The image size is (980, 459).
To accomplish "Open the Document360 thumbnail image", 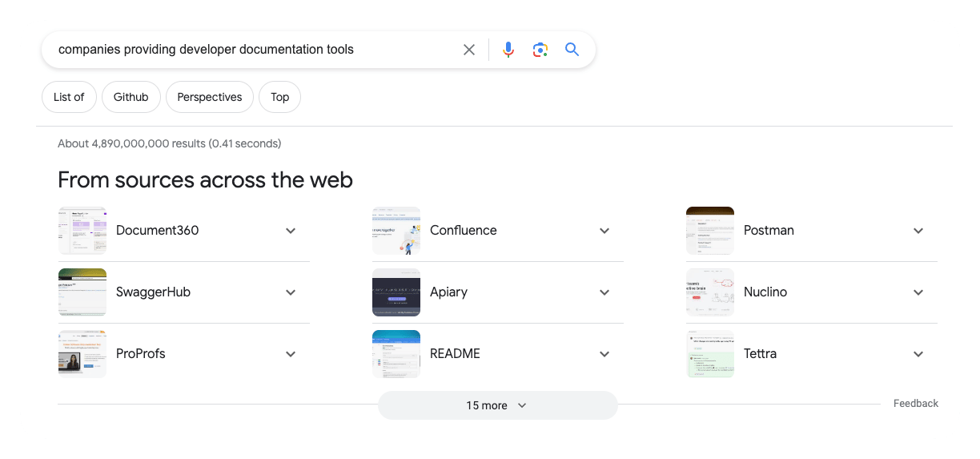I will [x=82, y=231].
